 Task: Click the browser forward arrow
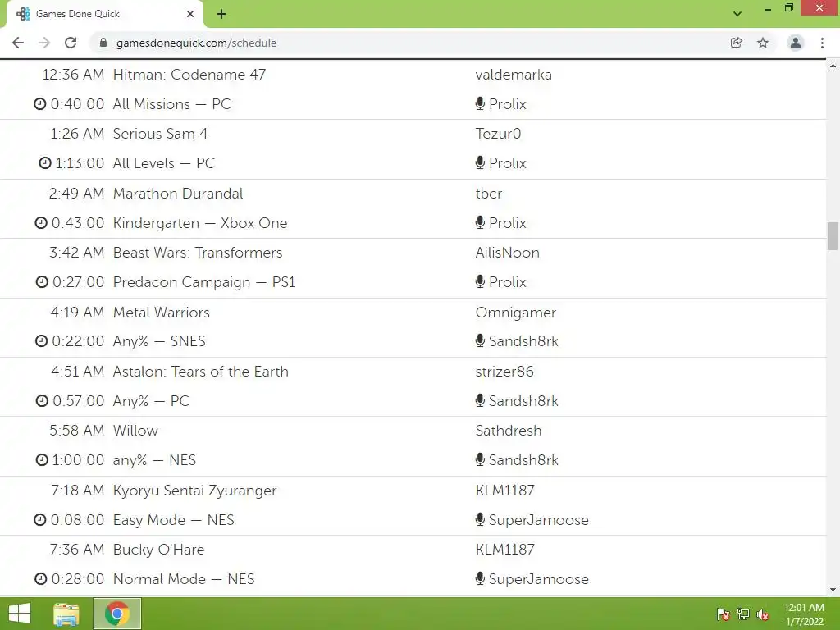click(44, 43)
